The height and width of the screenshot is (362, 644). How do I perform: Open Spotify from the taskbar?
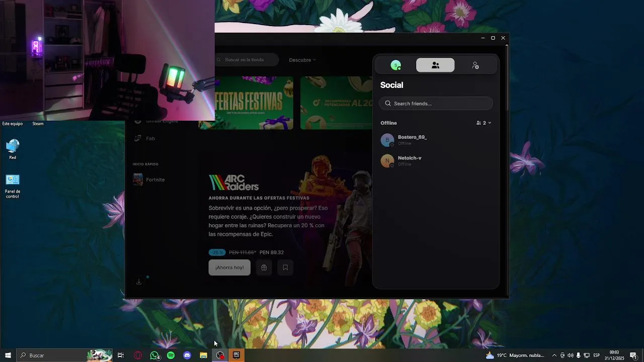171,355
